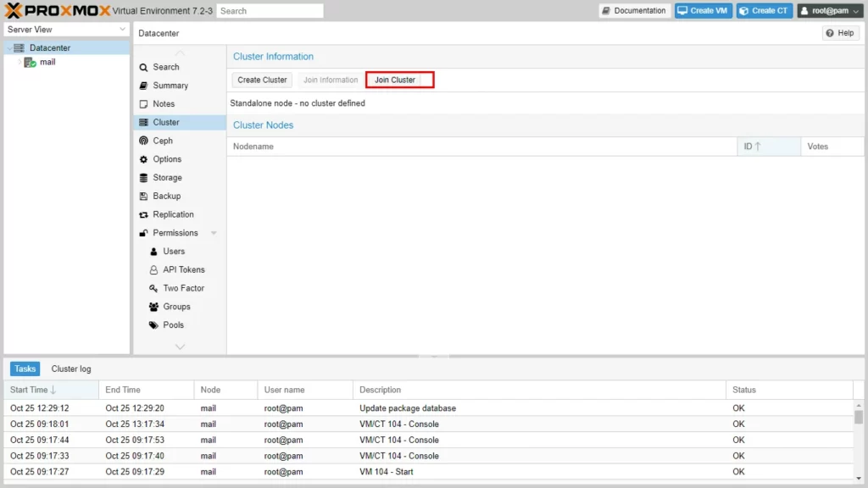Click the Two Factor key icon
The height and width of the screenshot is (488, 868).
(x=153, y=289)
